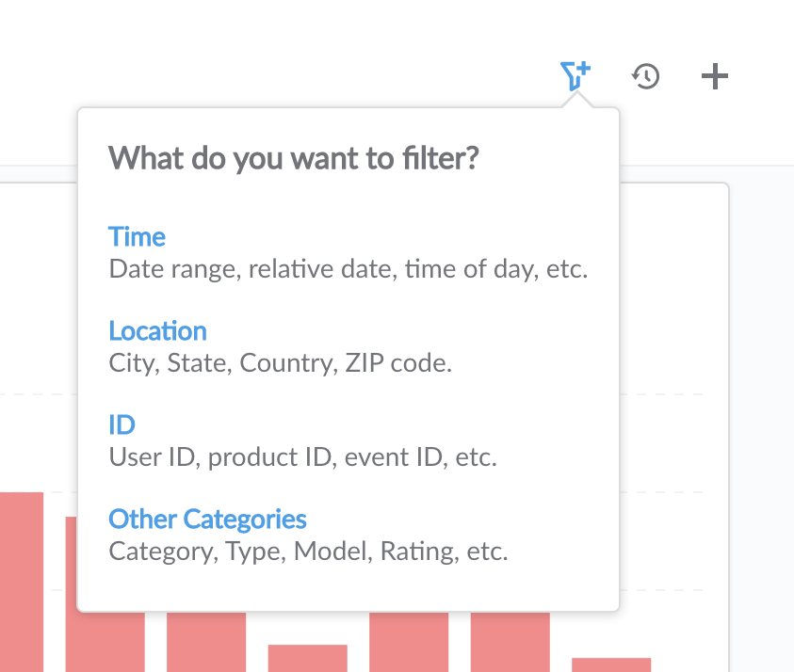Image resolution: width=794 pixels, height=672 pixels.
Task: Click the "What do you want to filter?" heading
Action: pos(294,157)
